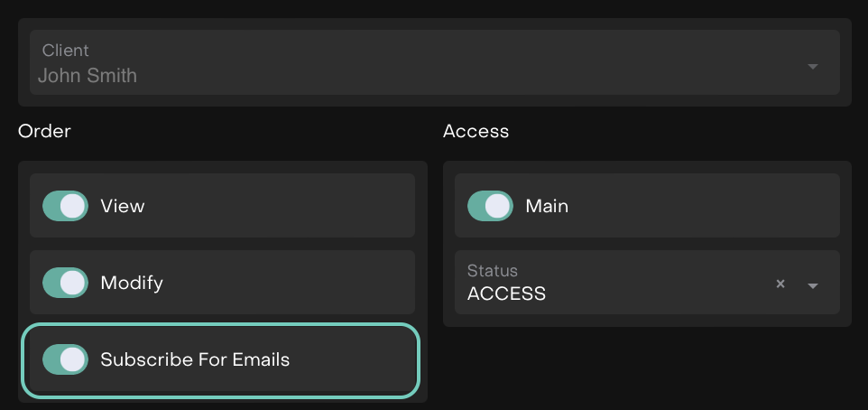Click the "View" label text
The image size is (868, 410).
click(123, 206)
